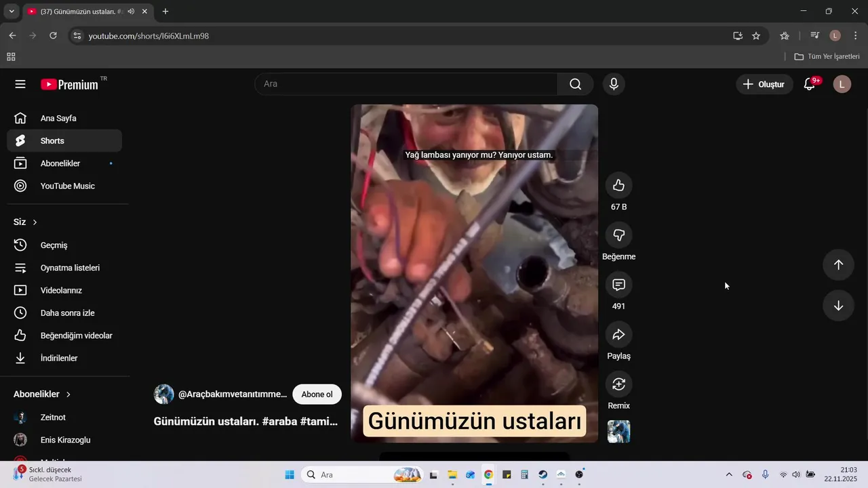
Task: Start voice search with the microphone
Action: 614,84
